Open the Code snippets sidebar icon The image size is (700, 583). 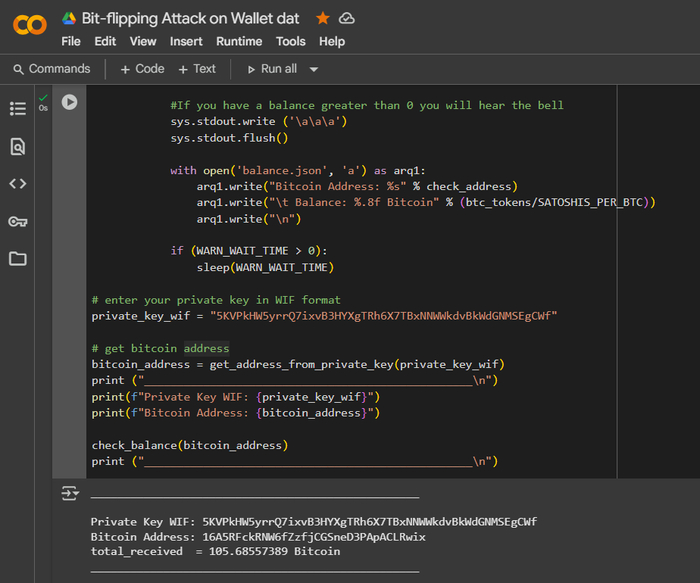(x=17, y=184)
